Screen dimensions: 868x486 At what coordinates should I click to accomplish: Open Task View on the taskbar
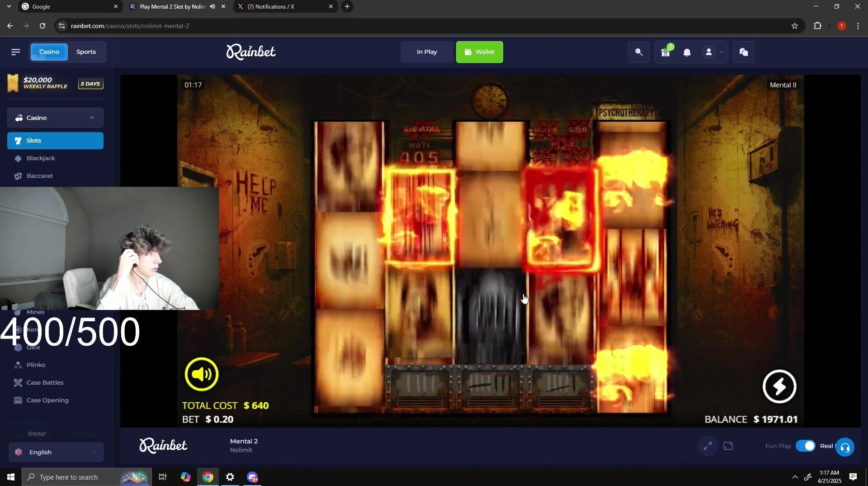pos(163,477)
